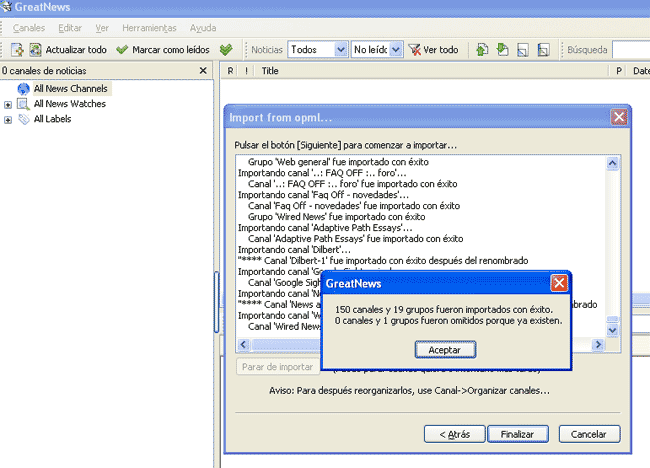Click the All News Watches magnifier icon

coord(23,104)
